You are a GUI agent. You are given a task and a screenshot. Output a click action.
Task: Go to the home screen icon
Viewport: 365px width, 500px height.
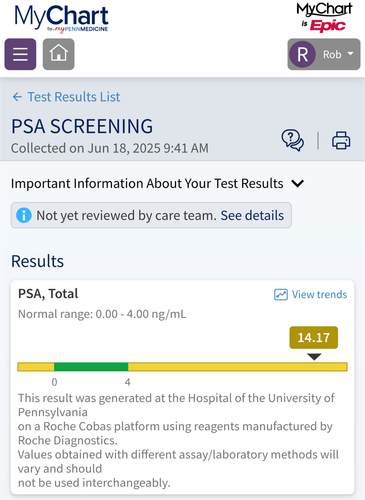pos(59,54)
